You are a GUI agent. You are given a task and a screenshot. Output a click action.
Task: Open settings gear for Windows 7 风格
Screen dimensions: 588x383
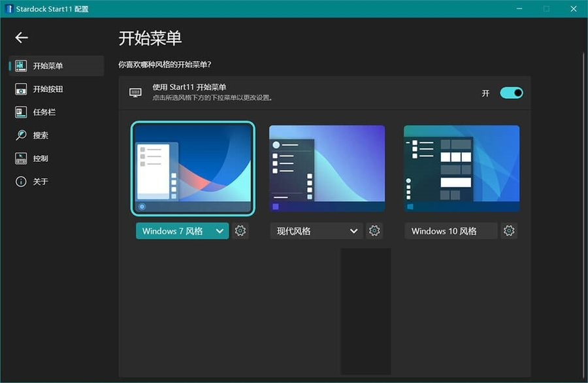pyautogui.click(x=240, y=231)
